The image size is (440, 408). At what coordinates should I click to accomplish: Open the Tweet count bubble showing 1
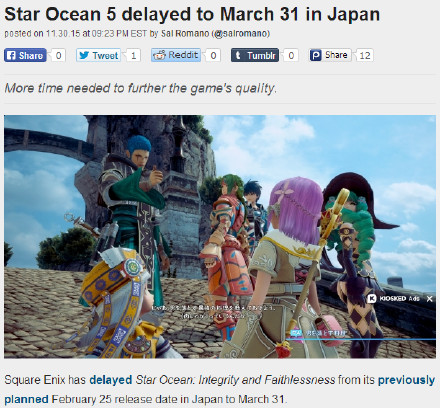tap(133, 55)
